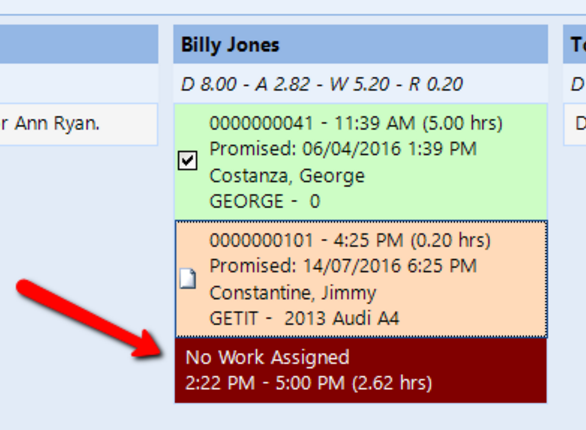
Task: Select the 0000000101 - 4:25 PM job line
Action: click(350, 240)
